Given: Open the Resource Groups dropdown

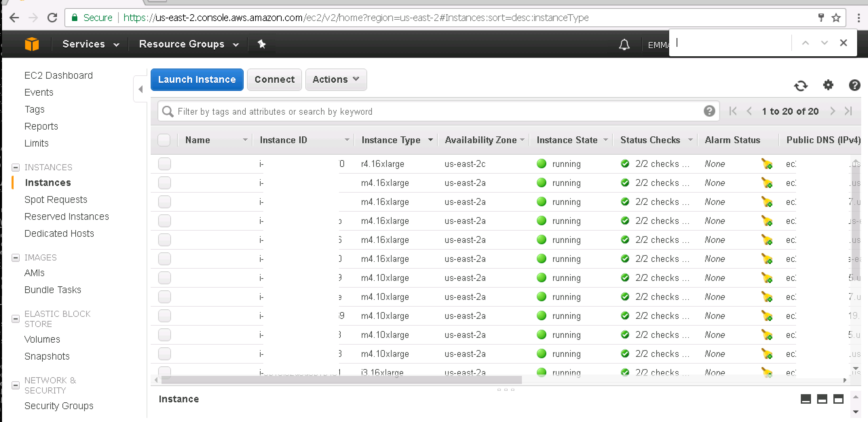Looking at the screenshot, I should 189,44.
